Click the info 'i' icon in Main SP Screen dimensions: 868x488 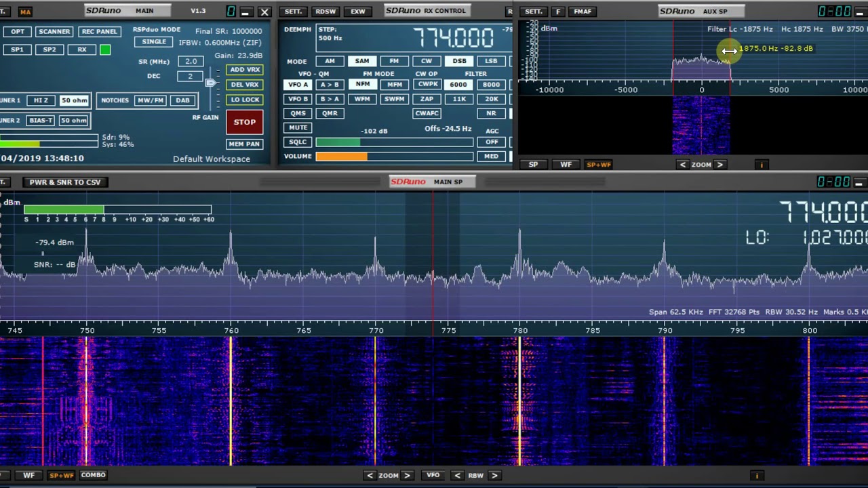pyautogui.click(x=757, y=476)
